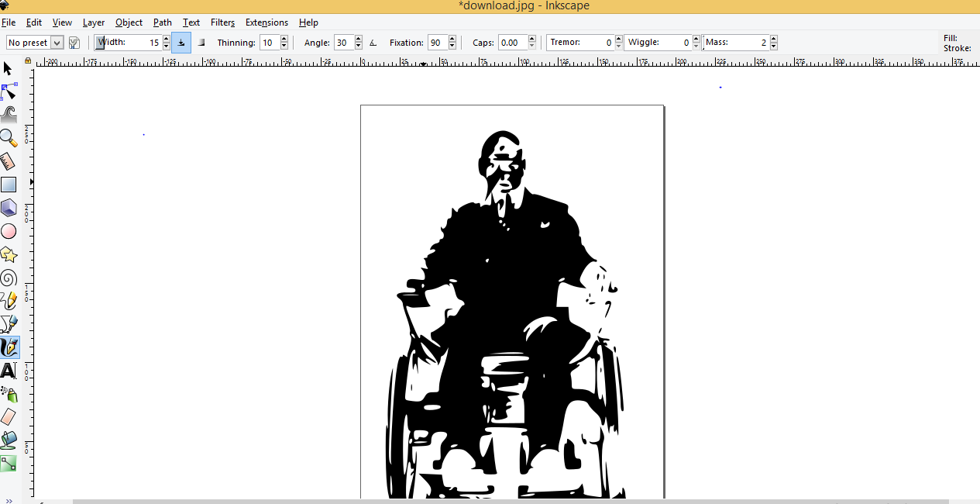
Task: Increase Width with up arrow
Action: [x=166, y=39]
